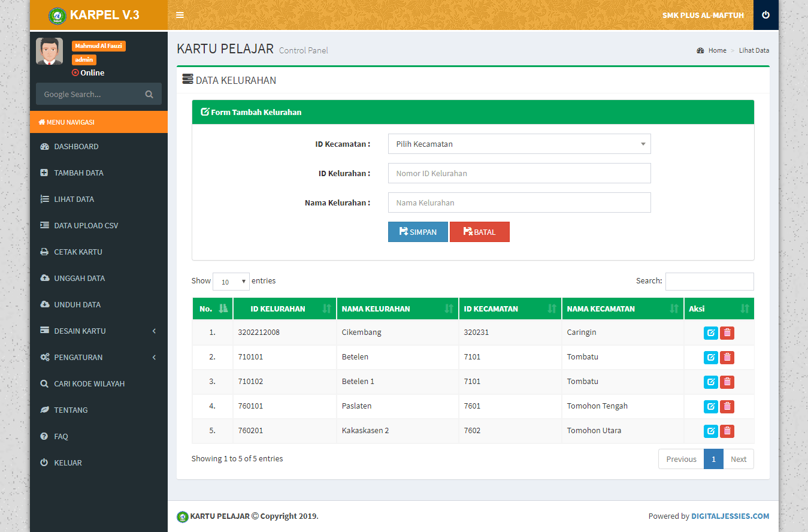Open the show entries count dropdown
This screenshot has width=808, height=532.
pos(231,282)
